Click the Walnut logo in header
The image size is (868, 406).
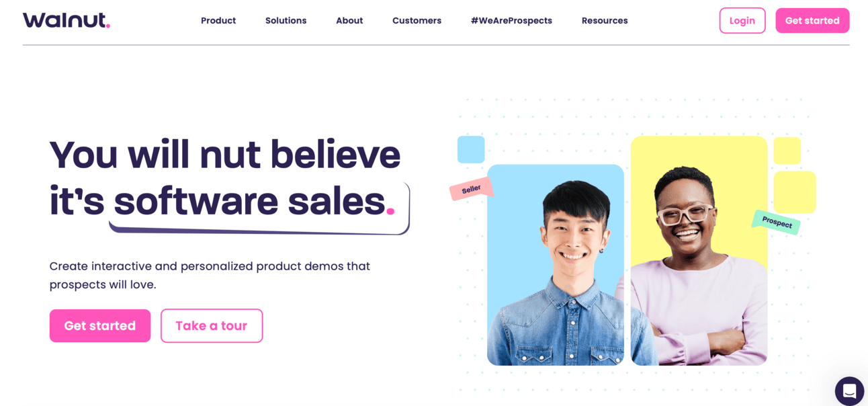point(66,20)
